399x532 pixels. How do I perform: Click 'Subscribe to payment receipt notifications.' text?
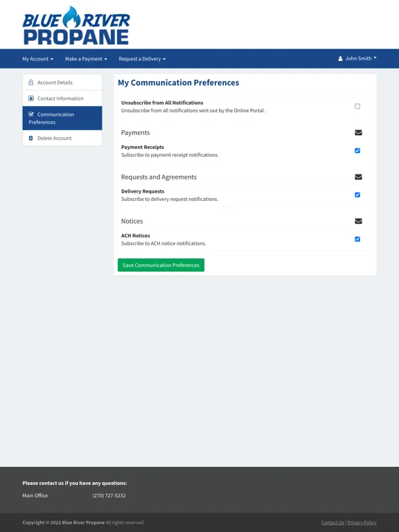(170, 154)
